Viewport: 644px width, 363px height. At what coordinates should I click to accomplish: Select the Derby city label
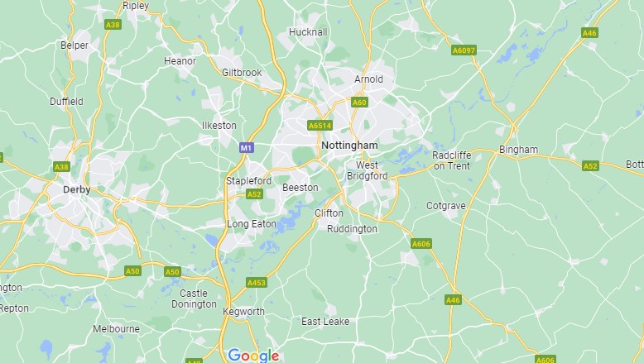point(77,189)
